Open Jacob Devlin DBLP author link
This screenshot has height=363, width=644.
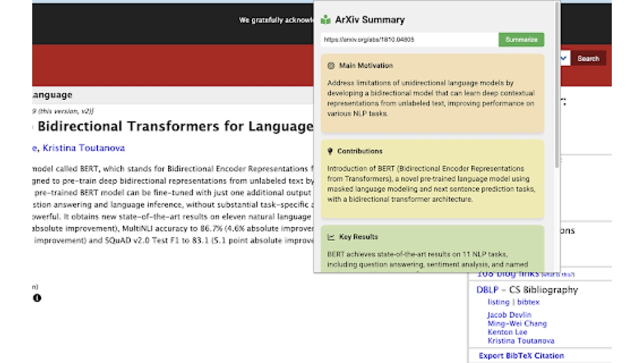coord(509,315)
